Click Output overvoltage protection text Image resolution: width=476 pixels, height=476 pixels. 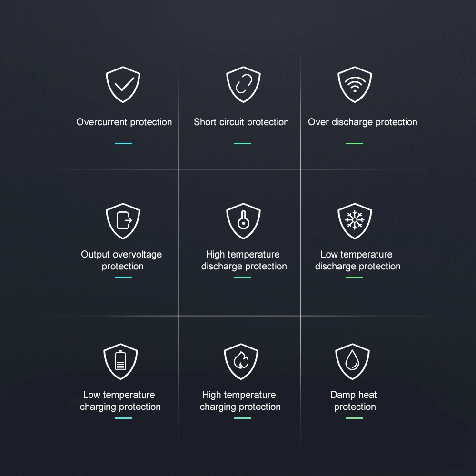(122, 260)
